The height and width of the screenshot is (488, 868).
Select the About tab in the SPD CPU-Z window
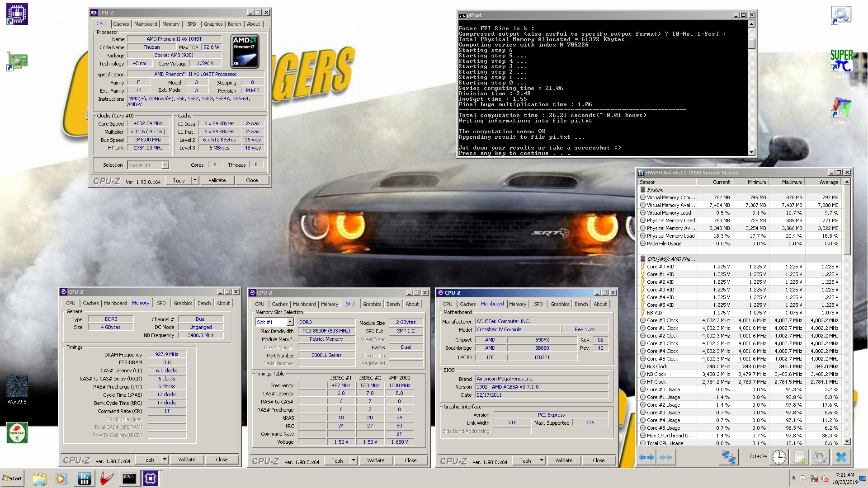tap(412, 304)
